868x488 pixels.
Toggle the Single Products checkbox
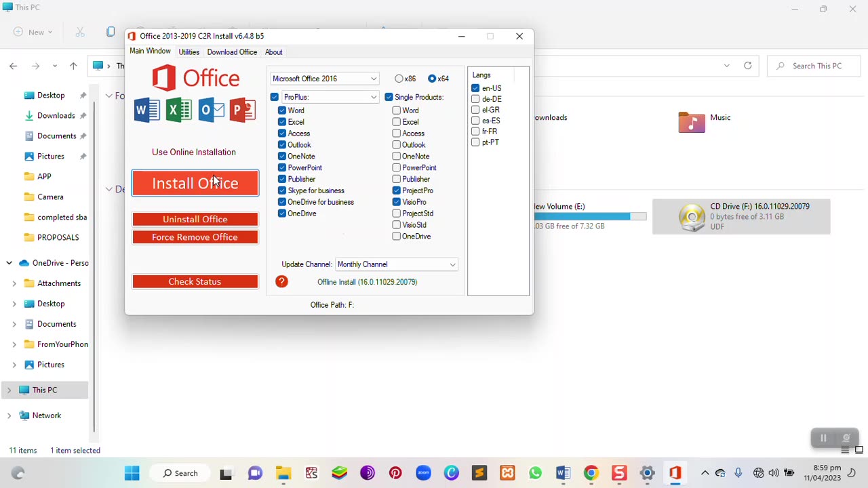[x=389, y=97]
